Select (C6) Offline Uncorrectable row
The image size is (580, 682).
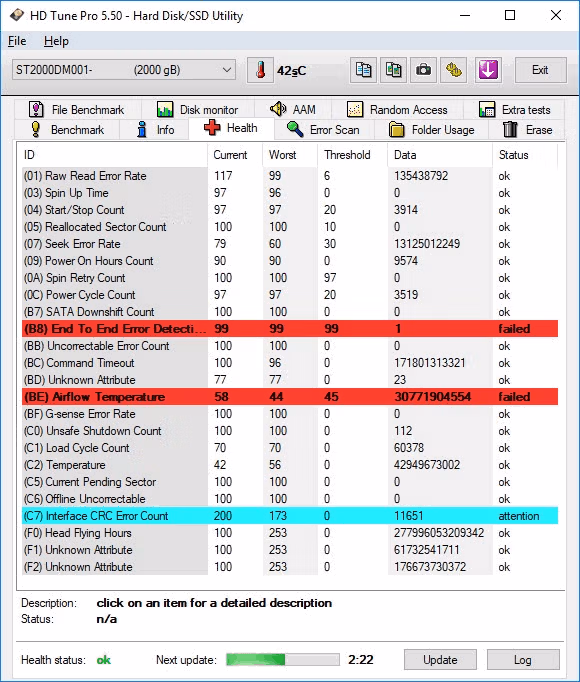coord(290,498)
